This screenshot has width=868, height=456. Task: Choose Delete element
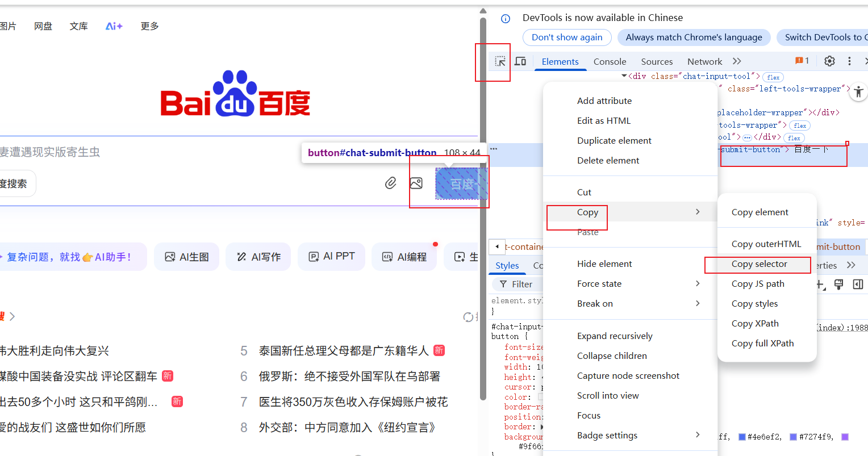coord(631,160)
